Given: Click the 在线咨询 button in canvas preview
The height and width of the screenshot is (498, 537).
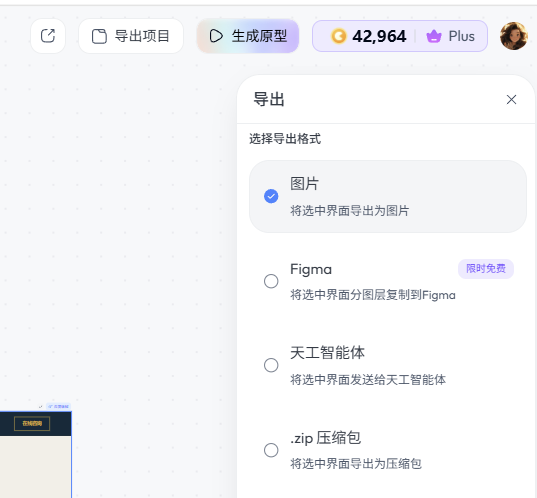Looking at the screenshot, I should 32,424.
